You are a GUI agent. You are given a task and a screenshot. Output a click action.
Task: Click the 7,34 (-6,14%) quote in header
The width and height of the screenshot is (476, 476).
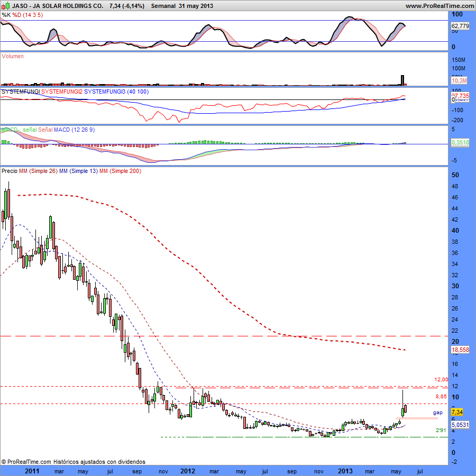tap(127, 6)
